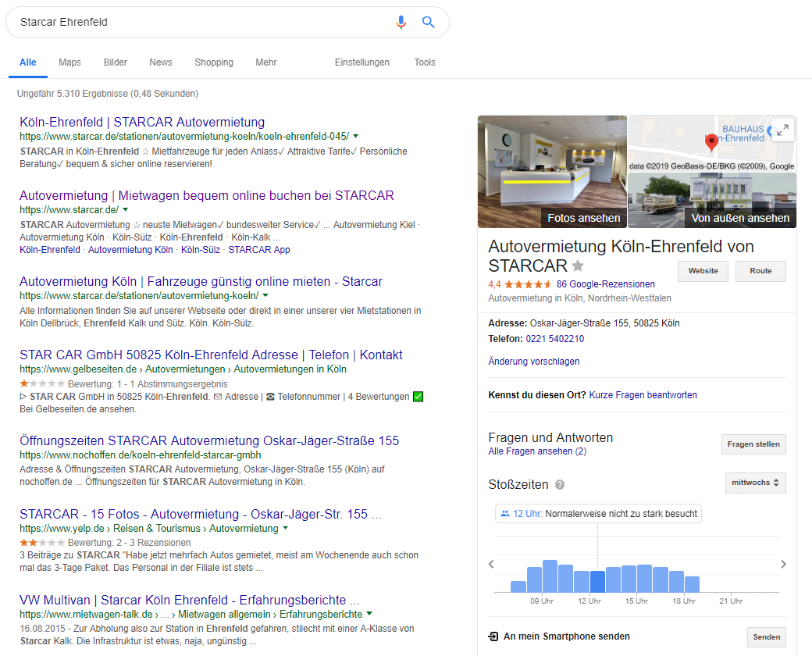This screenshot has width=812, height=656.
Task: Click 'Alle Fragen ansehen (2)' link
Action: [537, 451]
